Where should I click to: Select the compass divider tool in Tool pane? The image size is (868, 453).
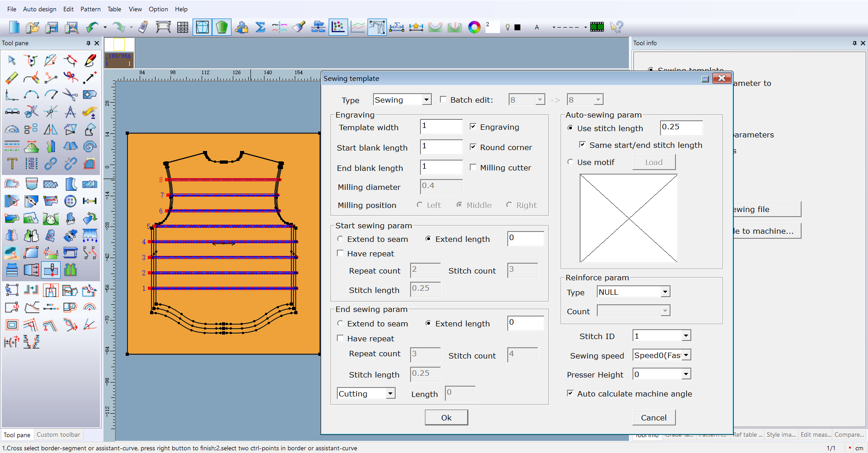coord(70,112)
